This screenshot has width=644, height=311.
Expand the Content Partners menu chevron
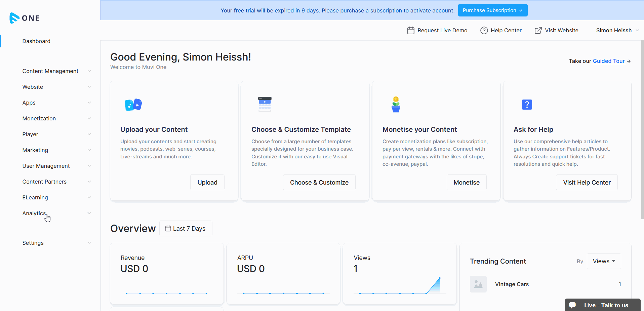(89, 182)
